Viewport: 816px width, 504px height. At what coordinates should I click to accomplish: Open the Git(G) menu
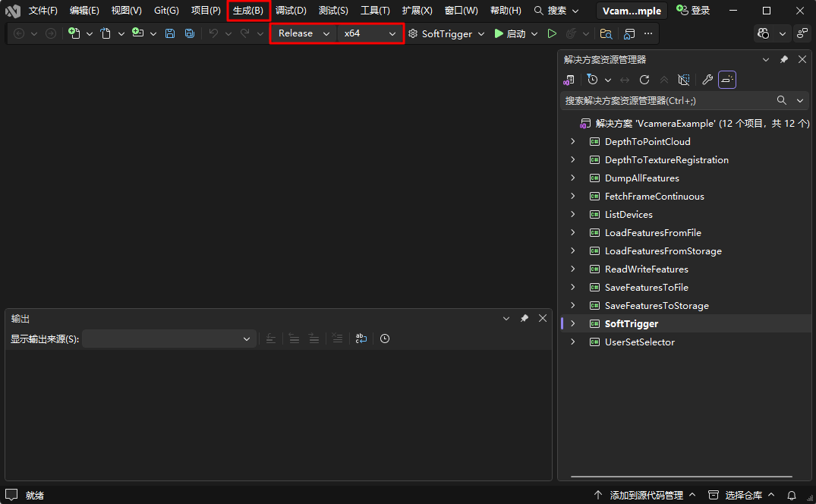(x=166, y=11)
